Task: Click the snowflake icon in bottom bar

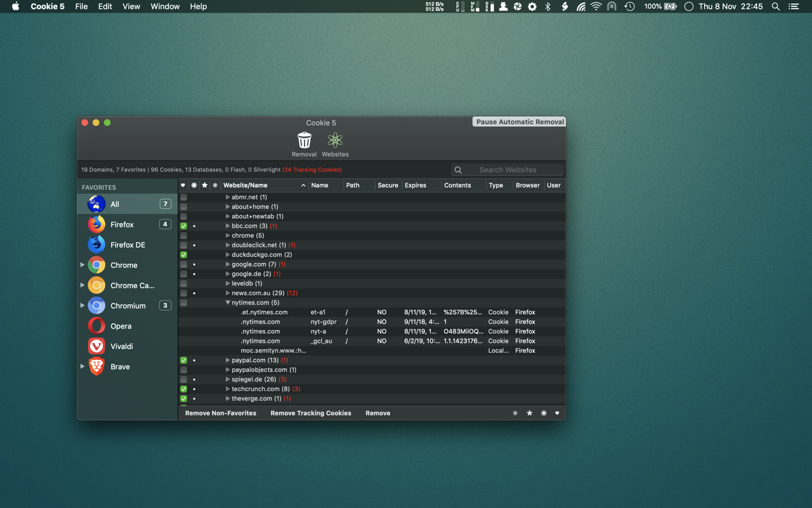Action: pos(515,413)
